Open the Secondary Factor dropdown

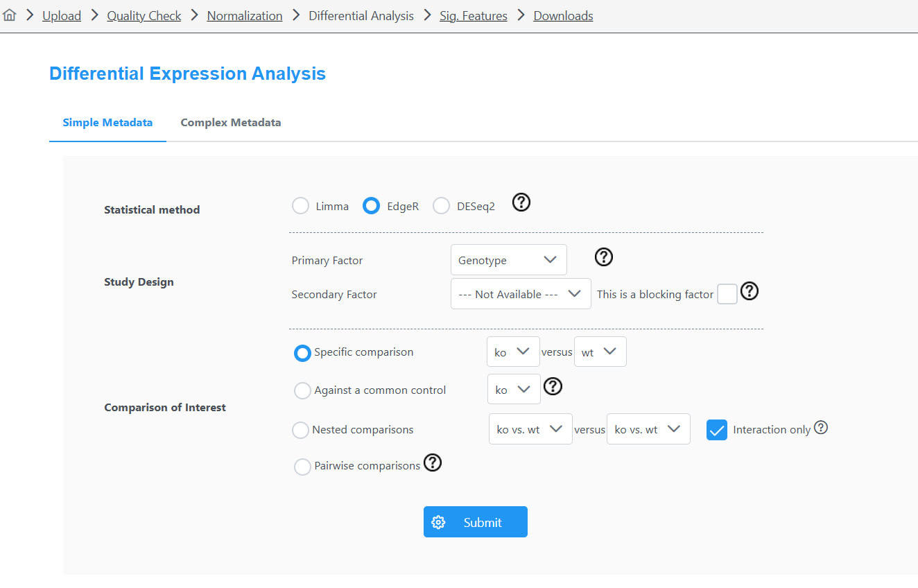point(521,294)
